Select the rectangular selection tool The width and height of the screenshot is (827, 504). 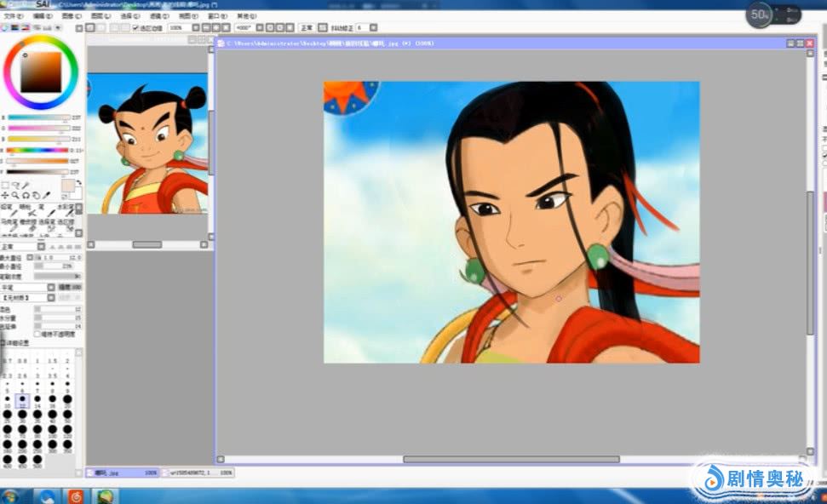5,185
